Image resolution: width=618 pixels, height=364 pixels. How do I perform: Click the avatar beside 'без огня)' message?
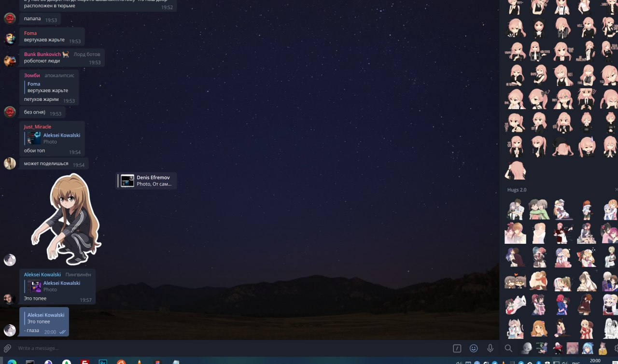point(10,112)
